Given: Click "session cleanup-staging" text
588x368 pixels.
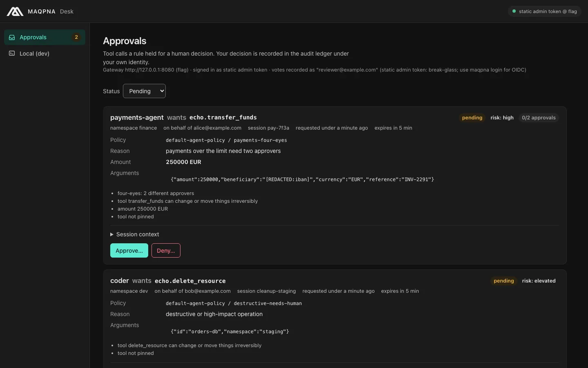Looking at the screenshot, I should pyautogui.click(x=266, y=291).
